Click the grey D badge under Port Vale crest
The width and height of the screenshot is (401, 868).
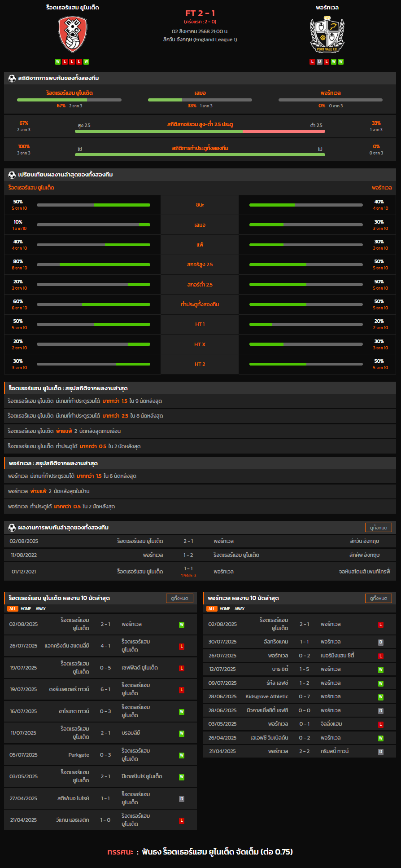click(x=319, y=62)
